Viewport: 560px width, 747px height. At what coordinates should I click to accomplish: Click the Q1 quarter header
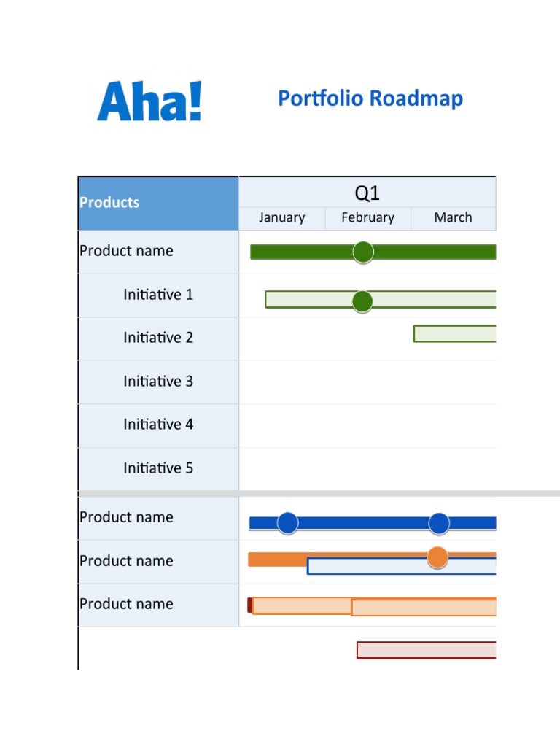[x=367, y=193]
